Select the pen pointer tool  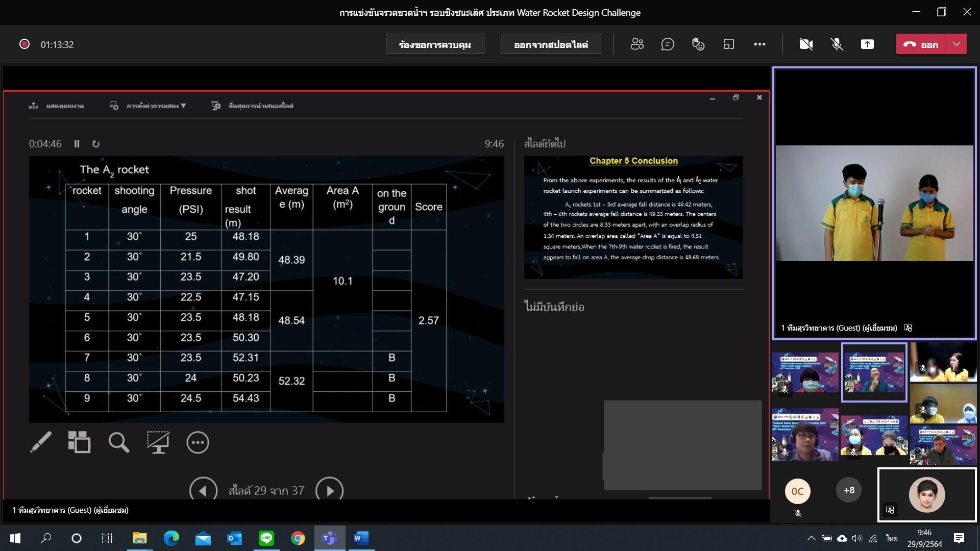[41, 442]
